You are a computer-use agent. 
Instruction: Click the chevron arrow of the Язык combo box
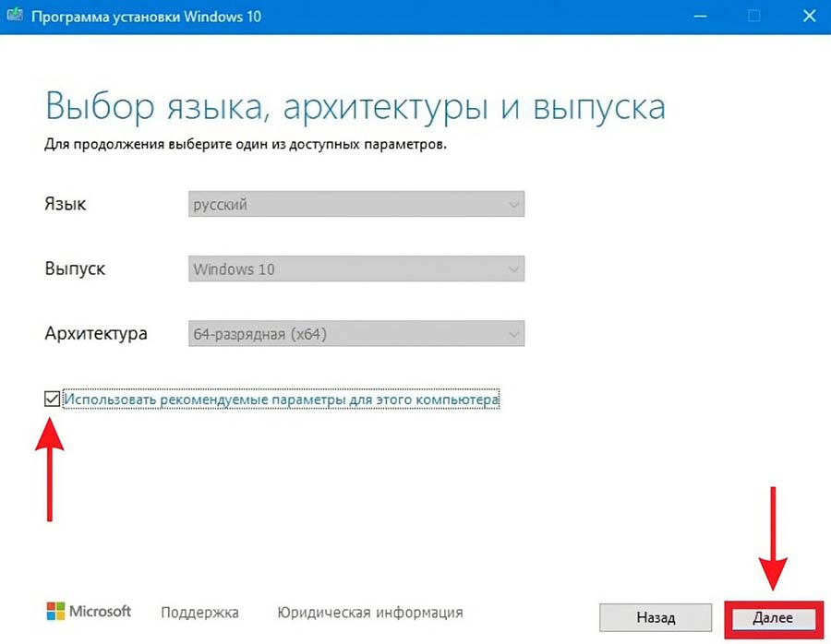point(512,205)
